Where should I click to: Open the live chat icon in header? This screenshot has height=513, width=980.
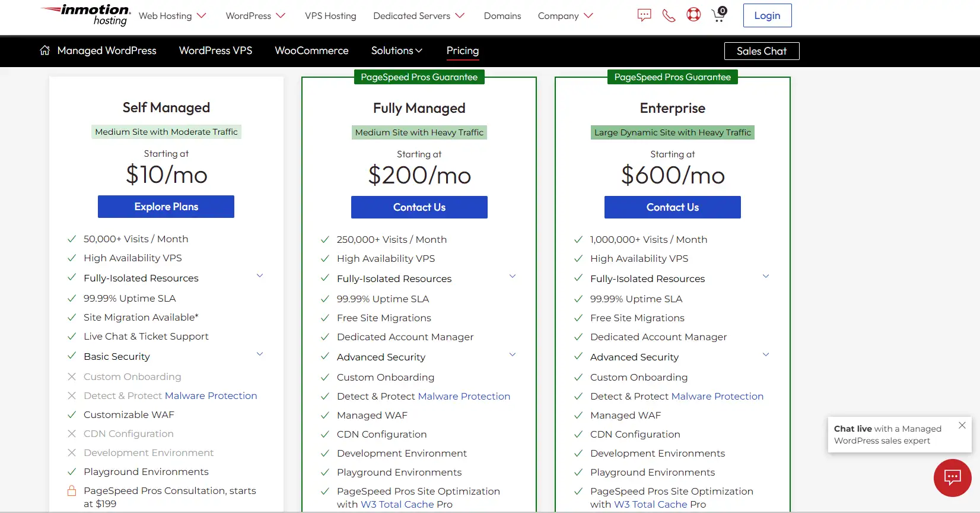point(644,15)
